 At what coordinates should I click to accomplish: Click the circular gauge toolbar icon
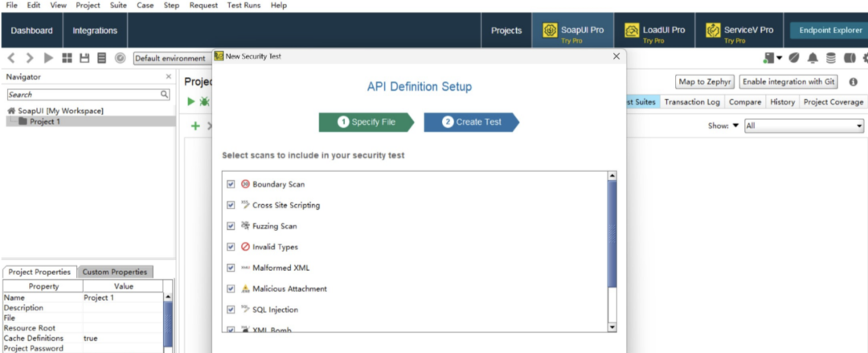point(120,58)
